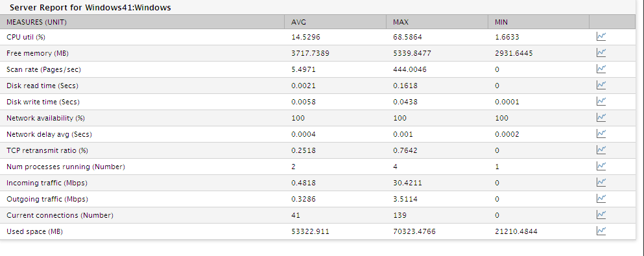The height and width of the screenshot is (256, 644).
Task: Click Free memory min 2931.6445
Action: click(x=514, y=53)
